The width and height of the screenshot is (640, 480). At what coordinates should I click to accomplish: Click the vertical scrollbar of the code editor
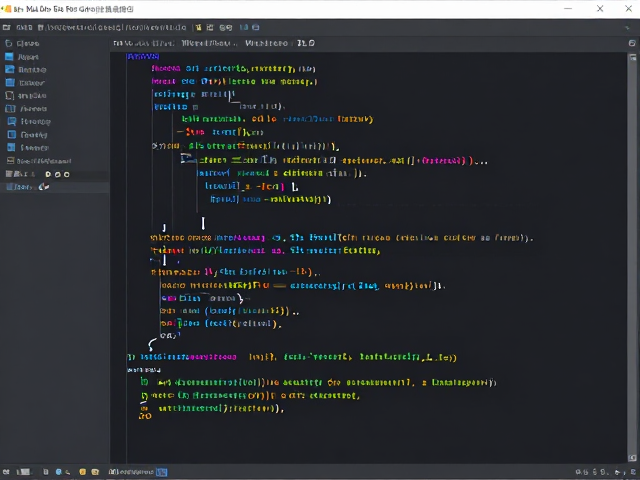[x=632, y=257]
